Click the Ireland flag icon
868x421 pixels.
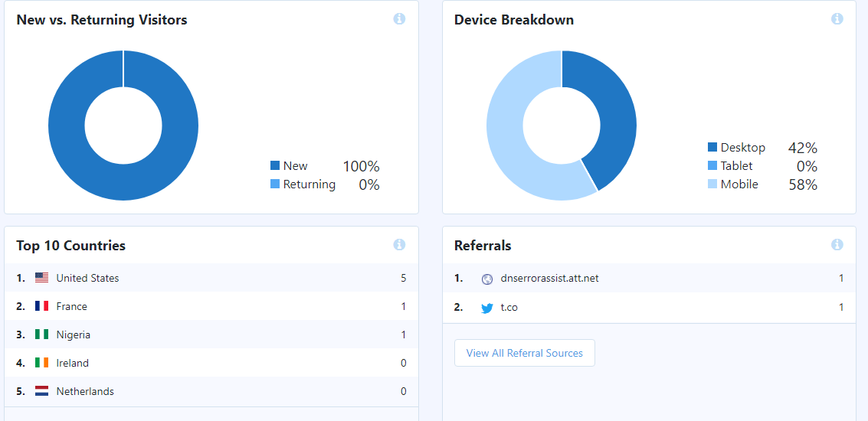click(41, 363)
